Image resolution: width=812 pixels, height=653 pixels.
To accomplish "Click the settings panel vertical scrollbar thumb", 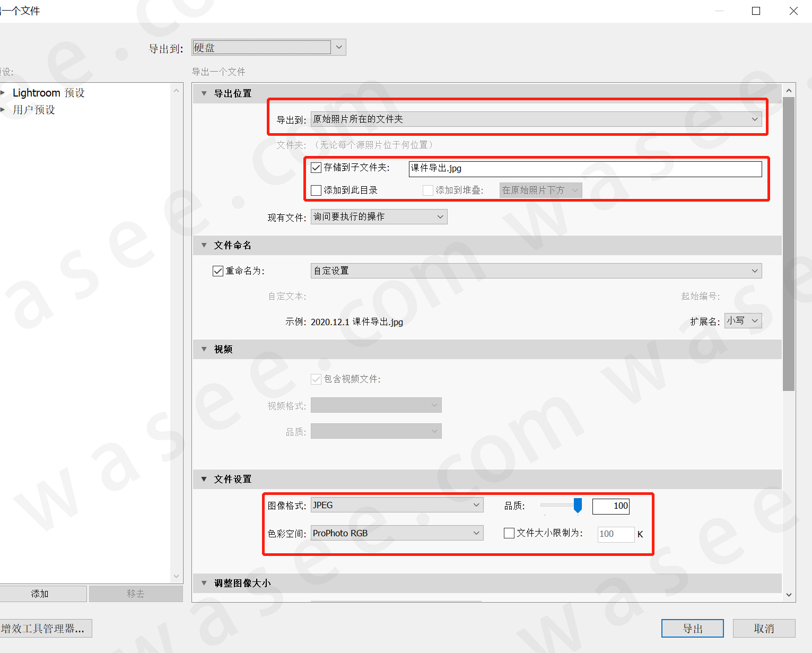I will pyautogui.click(x=789, y=244).
